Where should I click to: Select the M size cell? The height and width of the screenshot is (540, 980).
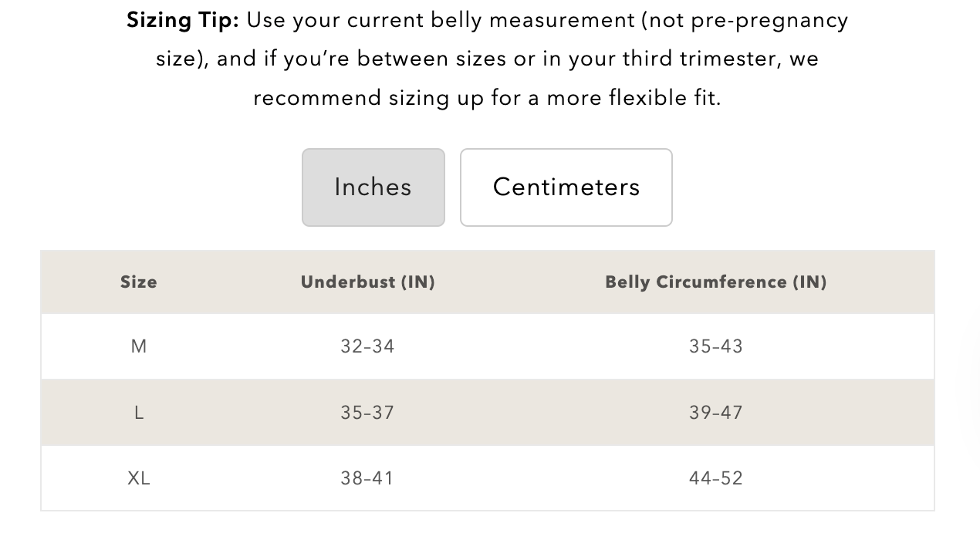coord(139,346)
